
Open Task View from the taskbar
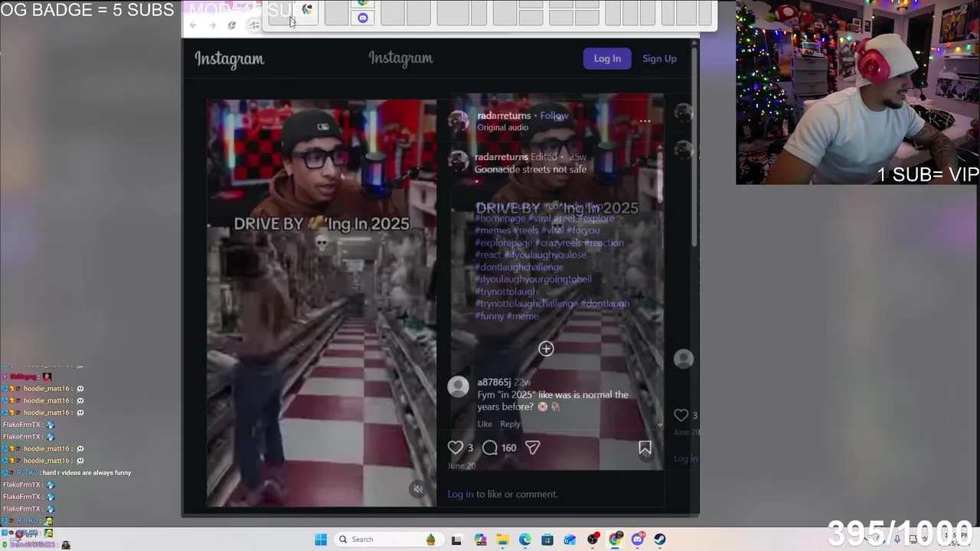coord(456,540)
